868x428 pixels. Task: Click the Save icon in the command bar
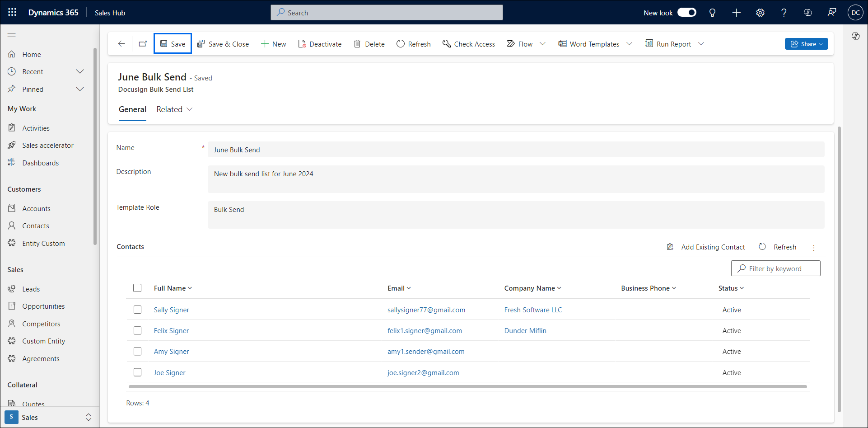(163, 43)
